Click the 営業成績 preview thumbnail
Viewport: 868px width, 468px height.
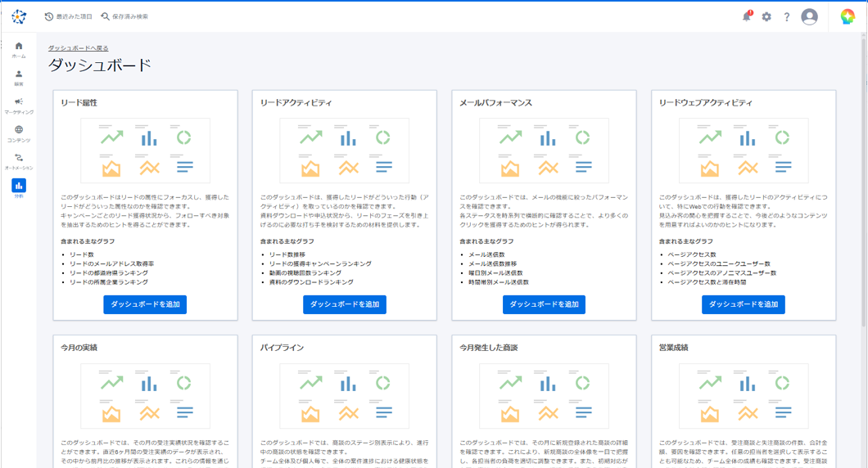click(x=744, y=396)
